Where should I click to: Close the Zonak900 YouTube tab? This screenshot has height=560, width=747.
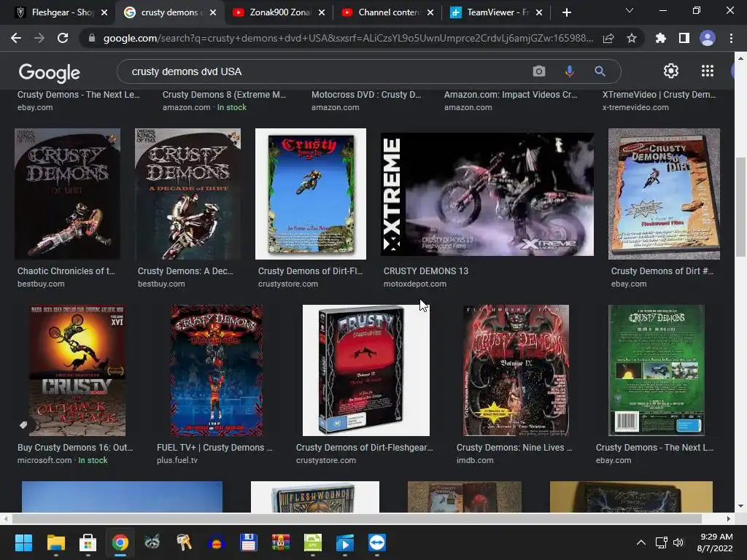322,12
